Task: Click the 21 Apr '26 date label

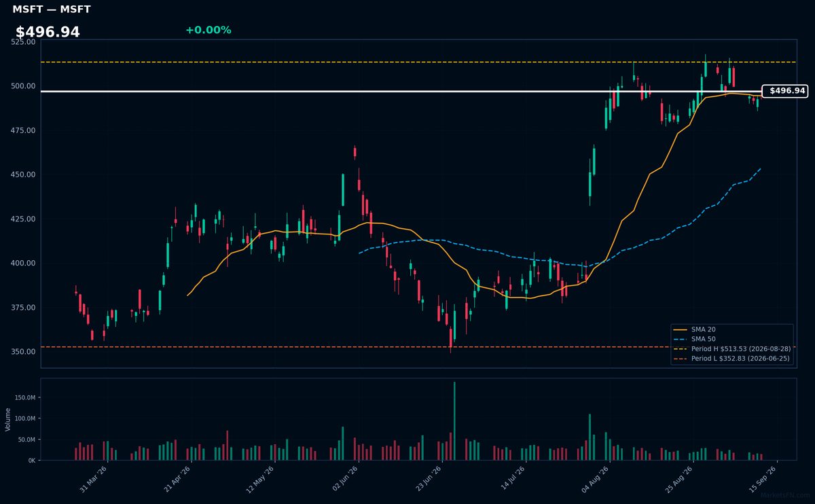Action: 177,479
